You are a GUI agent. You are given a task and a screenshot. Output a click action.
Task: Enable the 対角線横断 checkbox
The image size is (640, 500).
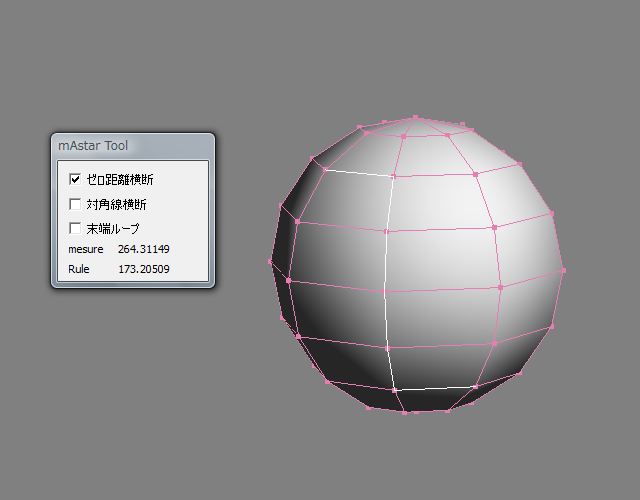tap(75, 204)
